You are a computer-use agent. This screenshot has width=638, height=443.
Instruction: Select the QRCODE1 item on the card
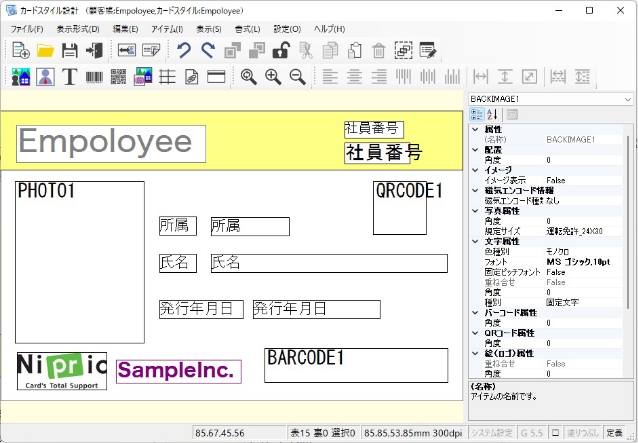(400, 208)
